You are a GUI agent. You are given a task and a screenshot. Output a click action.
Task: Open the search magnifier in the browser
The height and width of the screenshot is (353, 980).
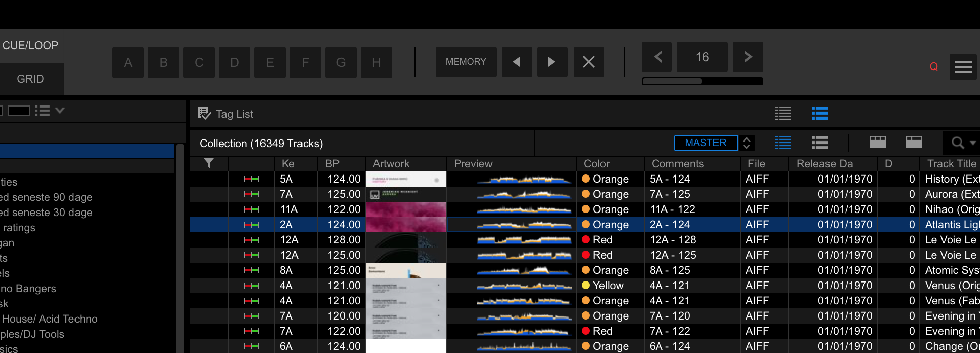pyautogui.click(x=957, y=143)
